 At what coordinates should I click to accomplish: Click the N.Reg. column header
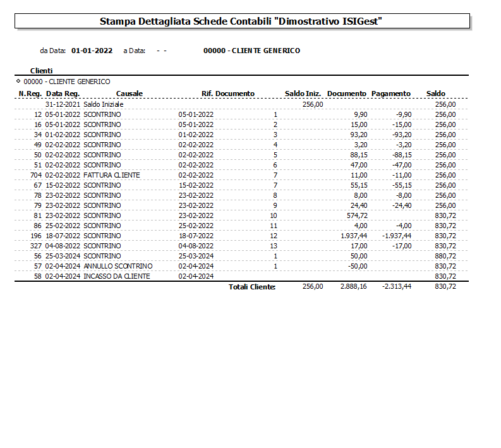(30, 94)
